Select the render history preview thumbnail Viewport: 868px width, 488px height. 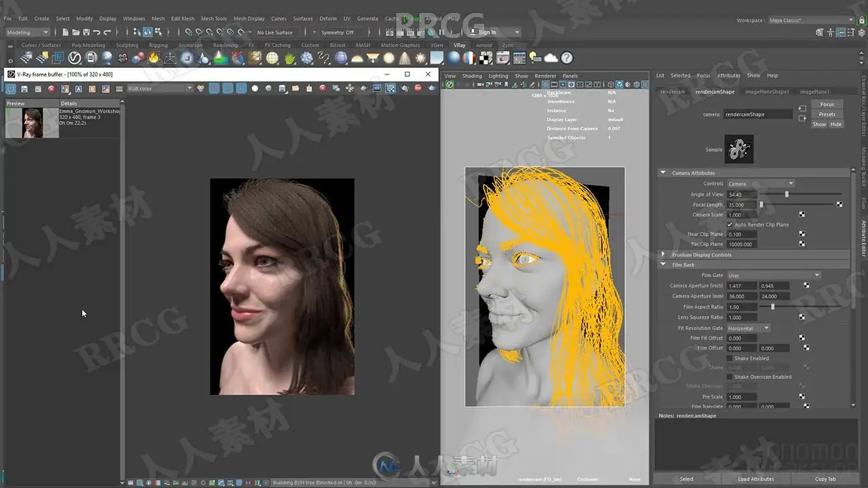(x=32, y=123)
